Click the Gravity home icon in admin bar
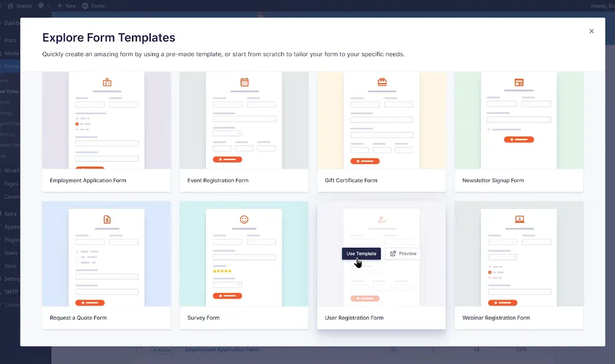The image size is (615, 364). tap(10, 6)
